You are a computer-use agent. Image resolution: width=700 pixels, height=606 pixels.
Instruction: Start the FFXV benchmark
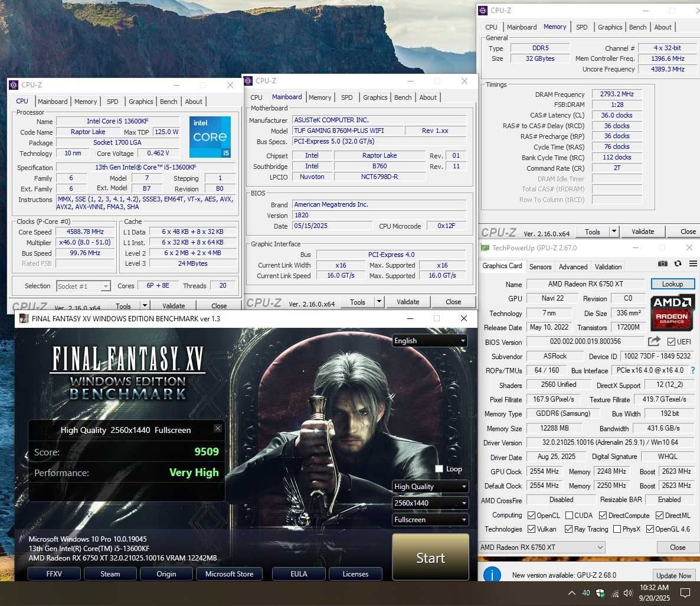click(430, 558)
